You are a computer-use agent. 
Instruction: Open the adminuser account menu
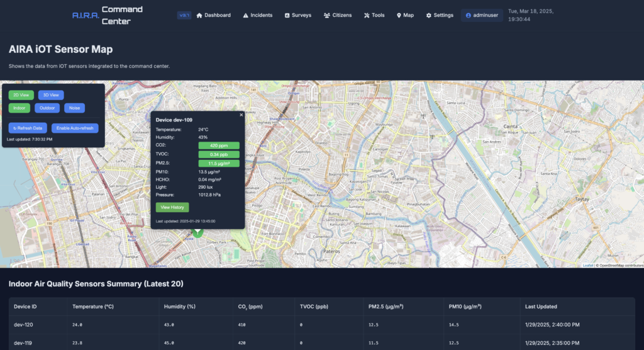click(482, 15)
